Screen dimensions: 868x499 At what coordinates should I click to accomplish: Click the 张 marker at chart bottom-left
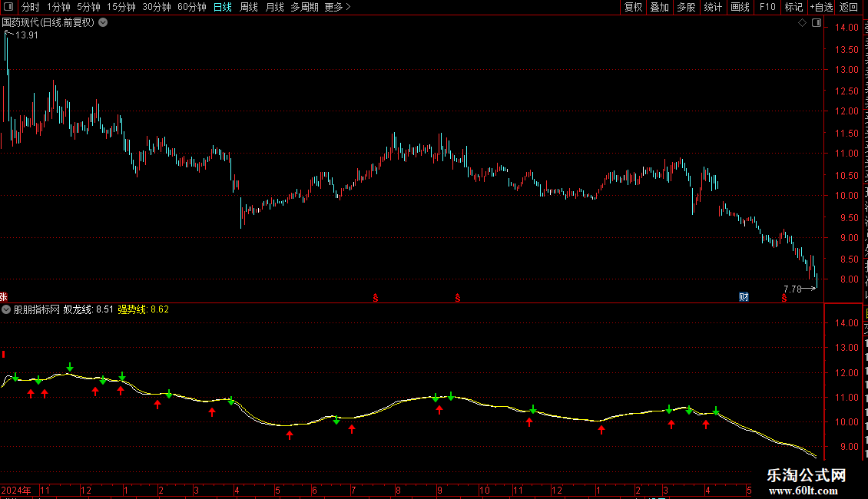3,298
